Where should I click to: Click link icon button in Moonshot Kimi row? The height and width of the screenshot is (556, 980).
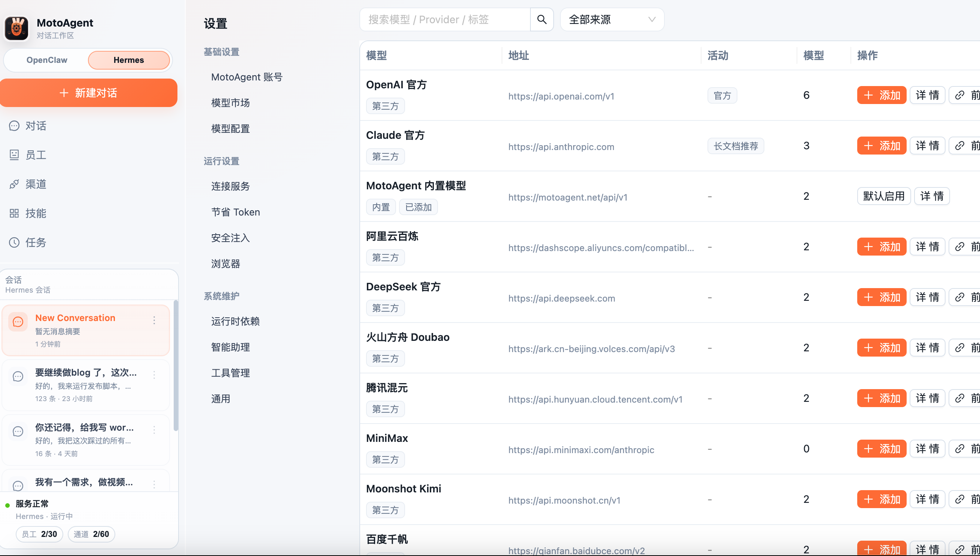tap(965, 499)
